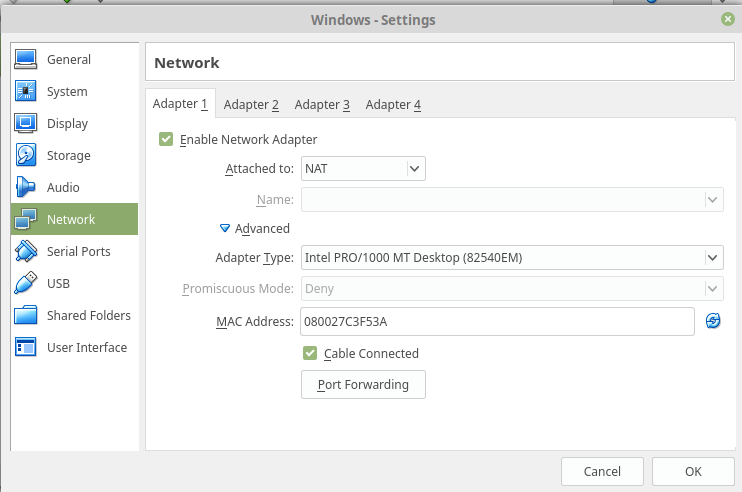Open Display settings monitor icon
742x492 pixels.
tap(26, 124)
